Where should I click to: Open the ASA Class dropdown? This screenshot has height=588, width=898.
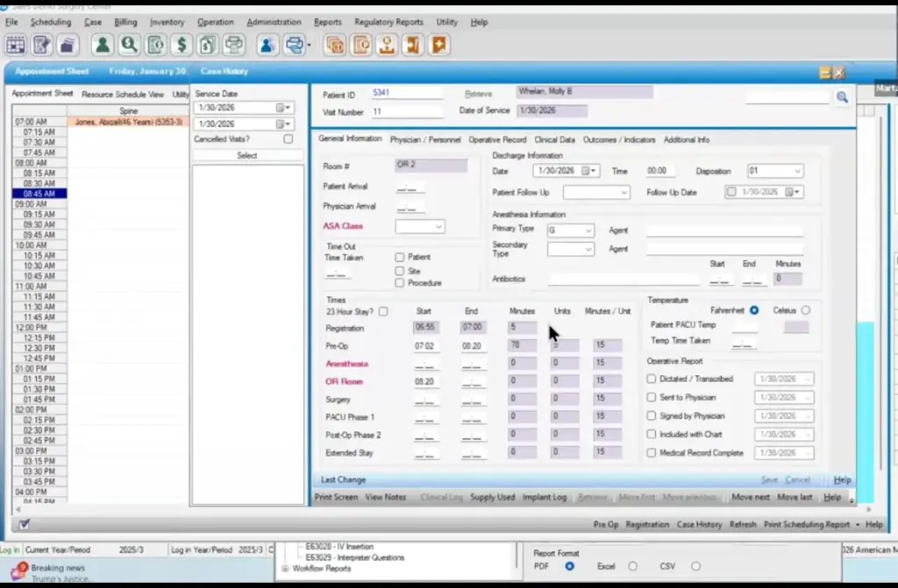pyautogui.click(x=438, y=227)
